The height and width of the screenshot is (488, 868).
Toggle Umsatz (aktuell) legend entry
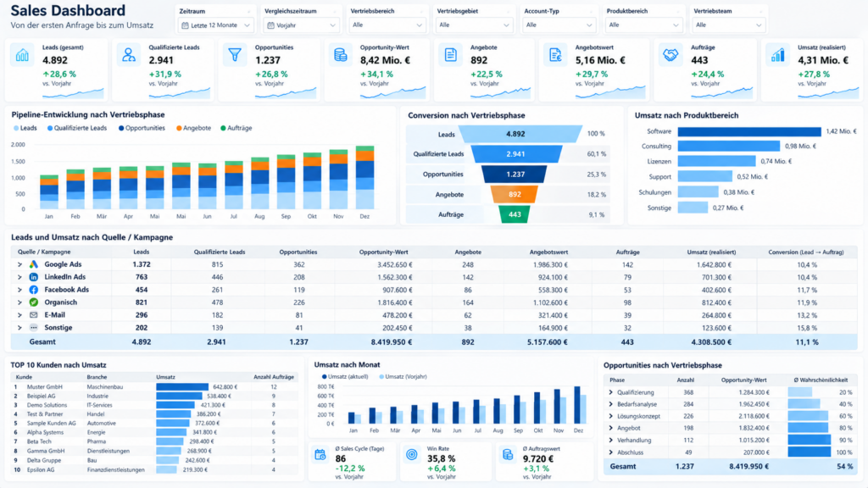tap(345, 377)
